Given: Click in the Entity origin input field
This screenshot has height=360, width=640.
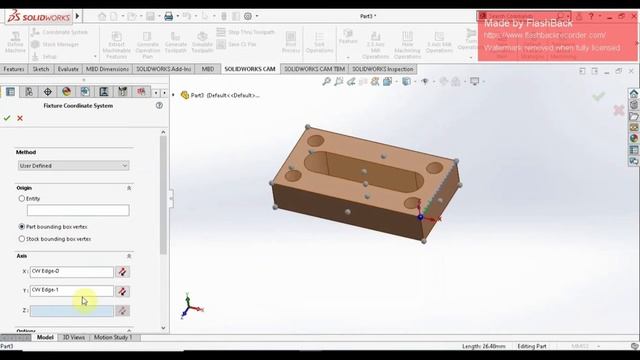Looking at the screenshot, I should (78, 210).
